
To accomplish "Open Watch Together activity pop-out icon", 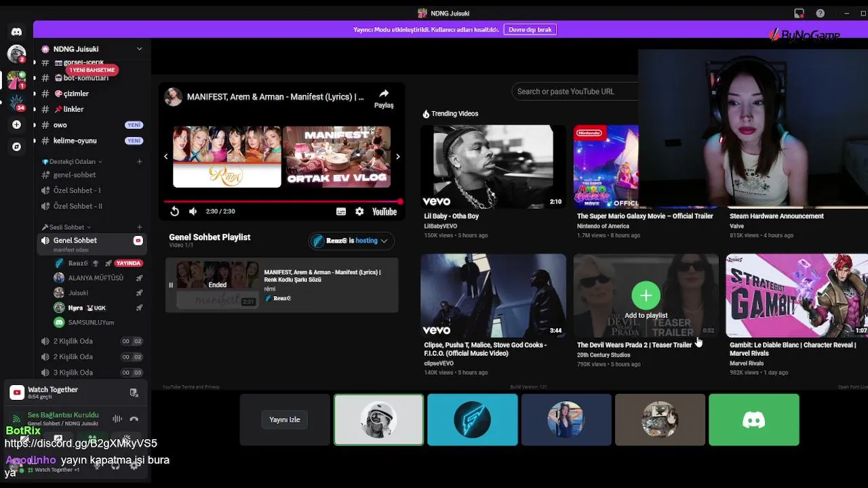I will [x=134, y=392].
